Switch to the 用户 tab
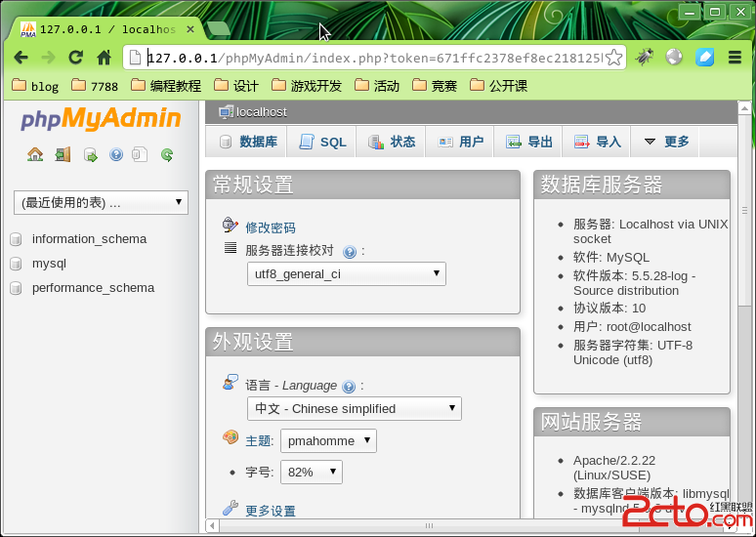The height and width of the screenshot is (537, 756). [460, 142]
